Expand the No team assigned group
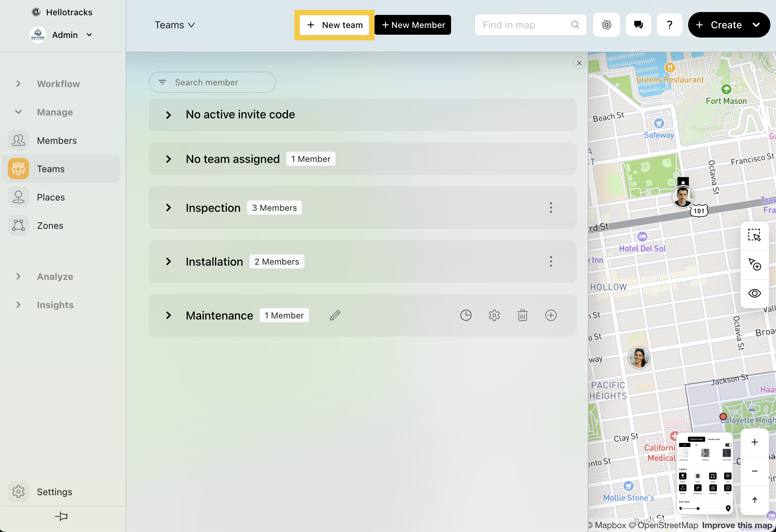 (x=168, y=159)
